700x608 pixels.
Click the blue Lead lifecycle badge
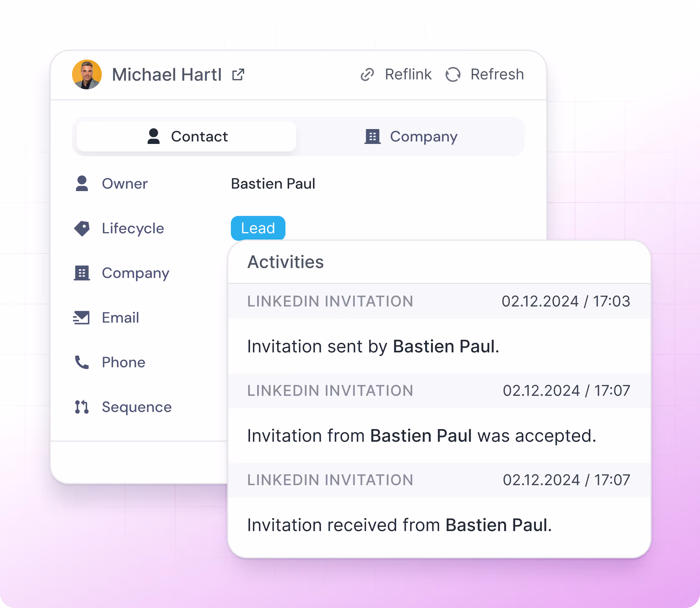[258, 228]
